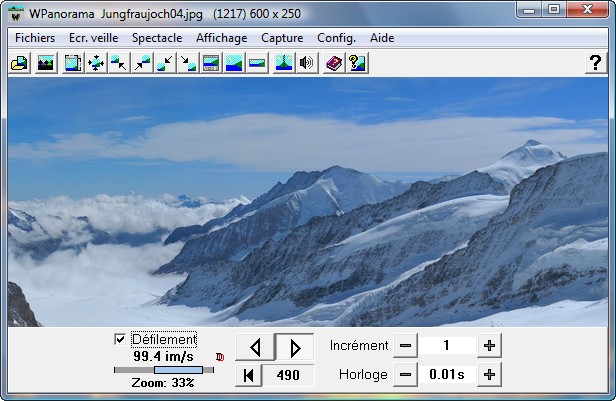The height and width of the screenshot is (401, 616).
Task: Open the Ecr. veille menu
Action: point(94,38)
